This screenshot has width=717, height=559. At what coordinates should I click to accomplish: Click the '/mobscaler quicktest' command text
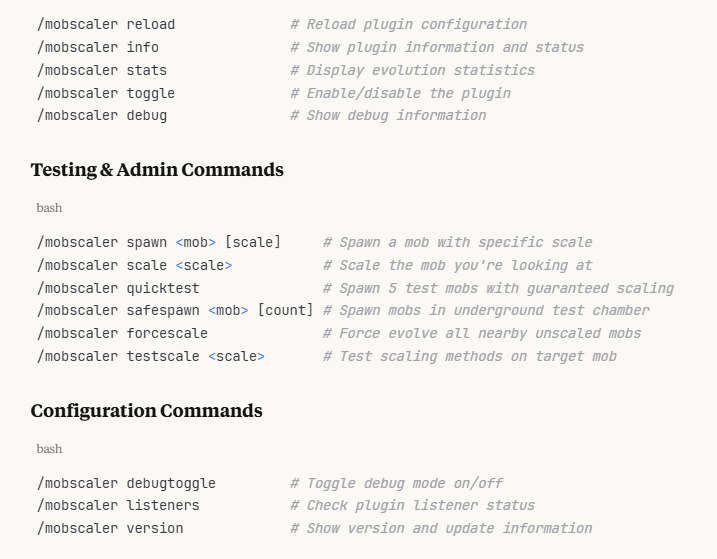[118, 288]
